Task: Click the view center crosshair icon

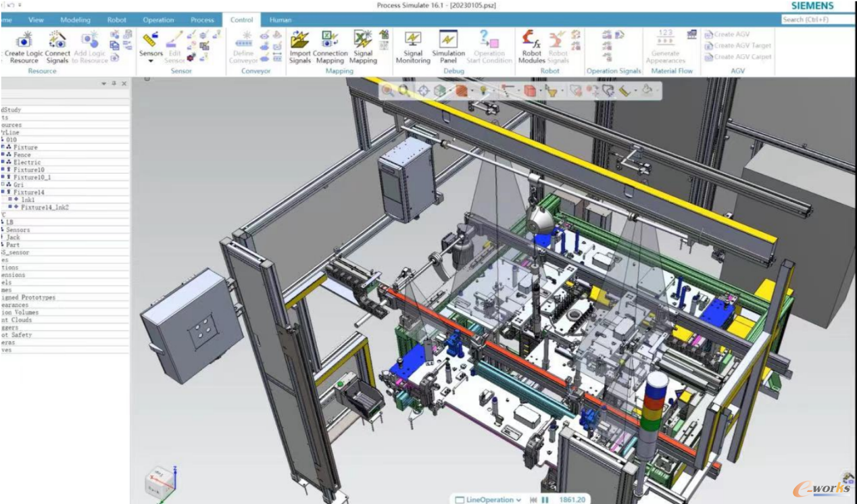Action: tap(423, 91)
